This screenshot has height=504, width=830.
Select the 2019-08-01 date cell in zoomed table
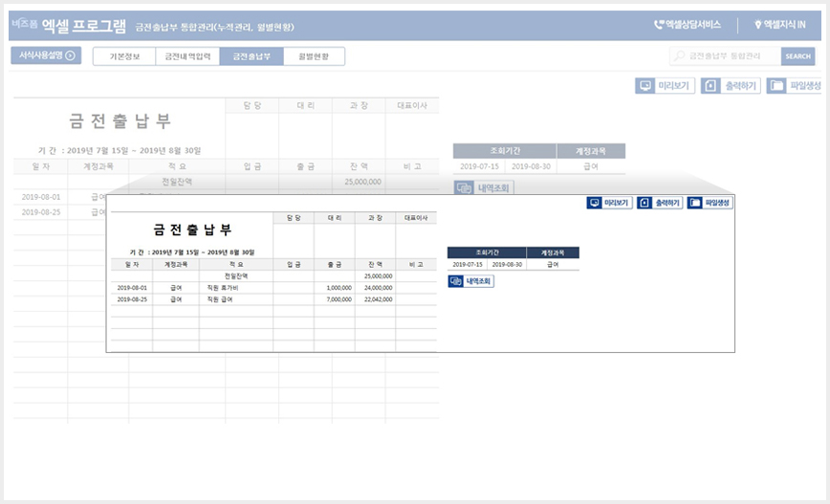(132, 288)
